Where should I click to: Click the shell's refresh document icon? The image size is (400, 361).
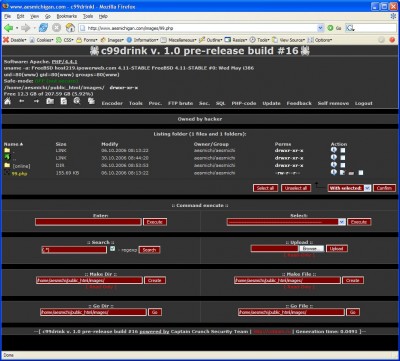tap(64, 101)
